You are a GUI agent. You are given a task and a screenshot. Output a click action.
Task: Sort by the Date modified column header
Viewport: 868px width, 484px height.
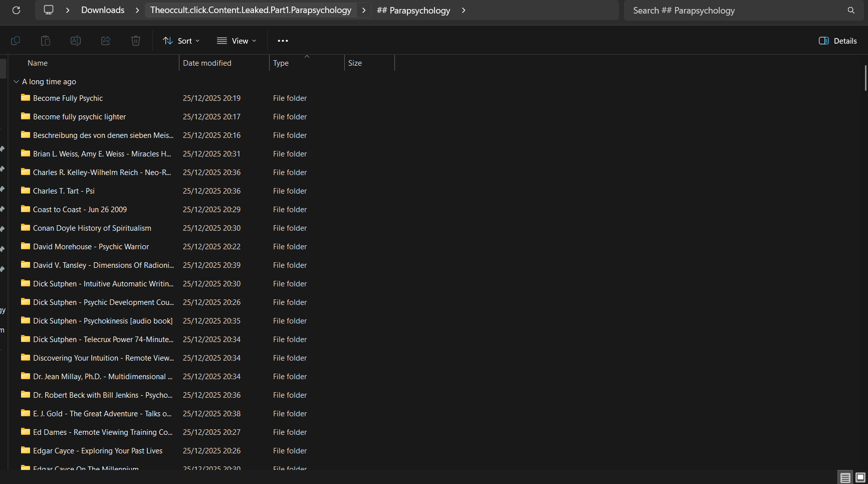[207, 63]
